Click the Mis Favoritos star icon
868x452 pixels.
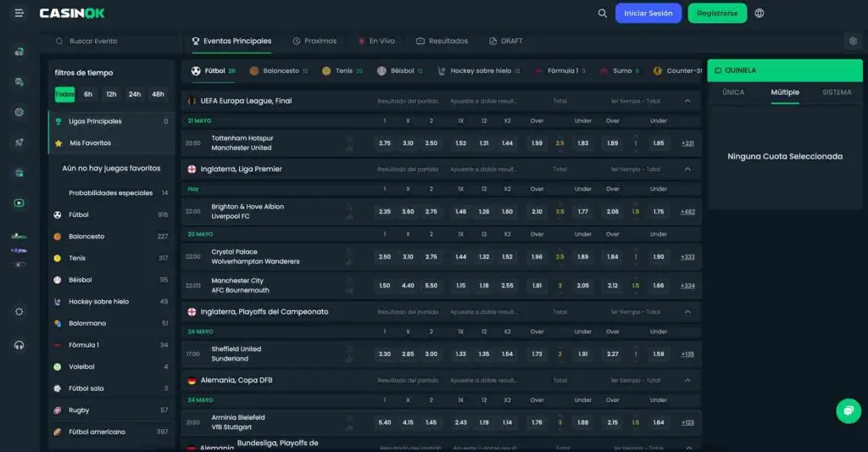(58, 143)
